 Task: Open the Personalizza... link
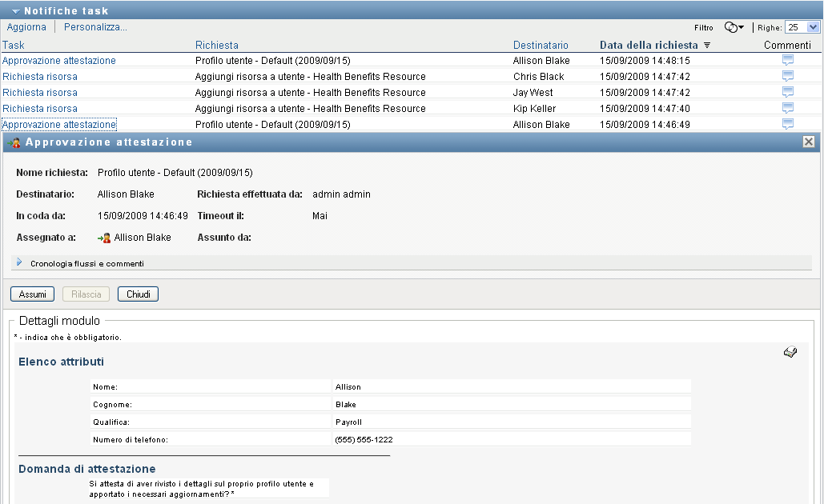(x=95, y=26)
